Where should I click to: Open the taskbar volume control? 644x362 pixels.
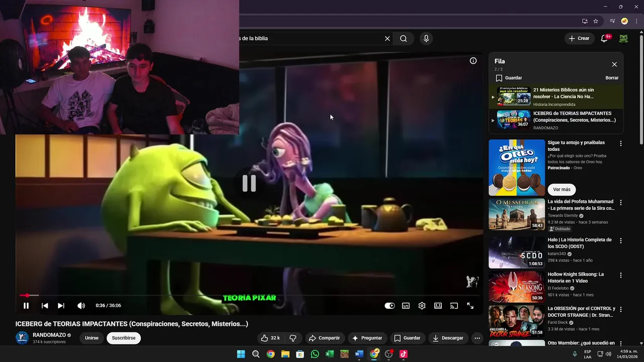(608, 354)
